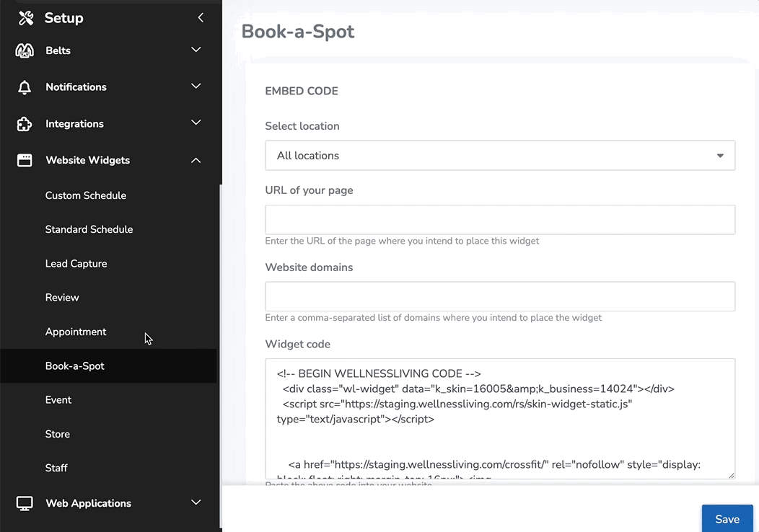The image size is (759, 532).
Task: Expand the Web Applications section chevron
Action: 196,502
